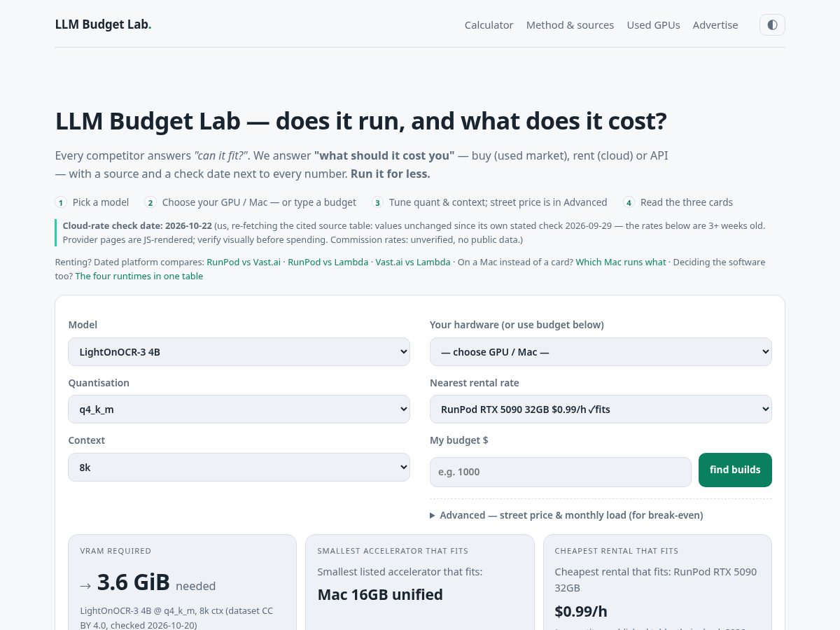Click the $0.99/h rental price text
840x630 pixels.
pyautogui.click(x=581, y=611)
